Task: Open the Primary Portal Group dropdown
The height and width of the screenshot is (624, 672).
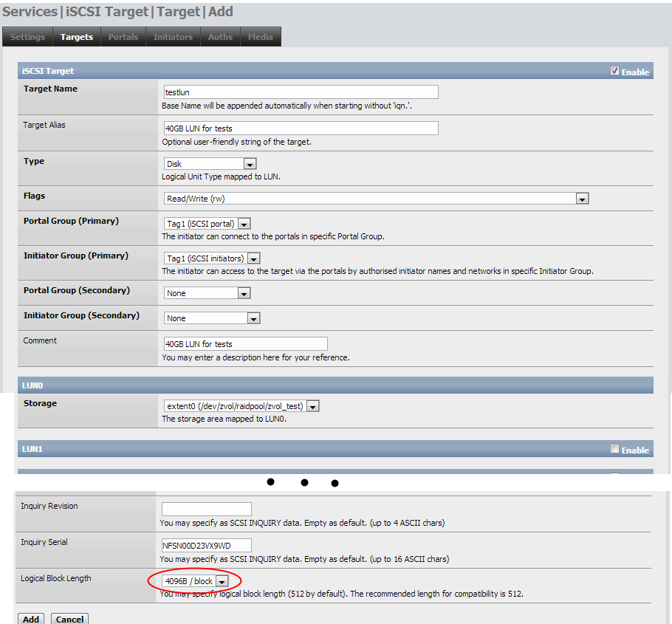Action: (x=208, y=224)
